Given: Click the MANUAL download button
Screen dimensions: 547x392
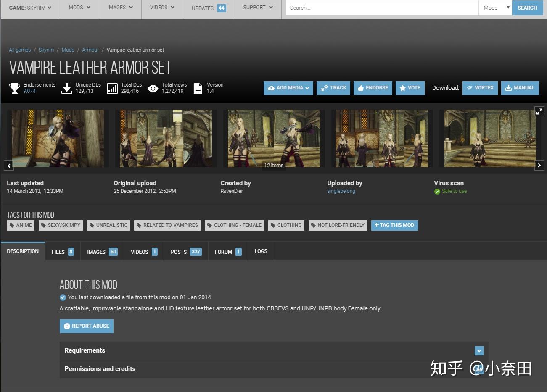Looking at the screenshot, I should coord(520,88).
